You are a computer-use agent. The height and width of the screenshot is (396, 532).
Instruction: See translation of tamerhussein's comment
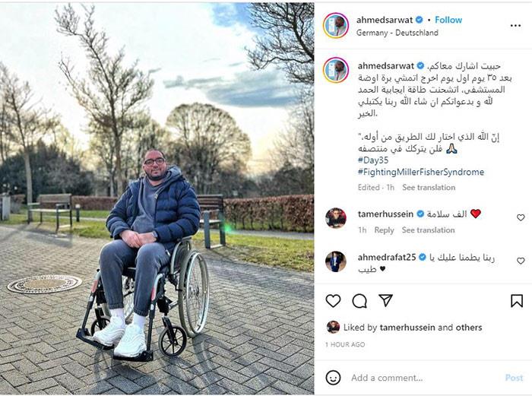[428, 230]
